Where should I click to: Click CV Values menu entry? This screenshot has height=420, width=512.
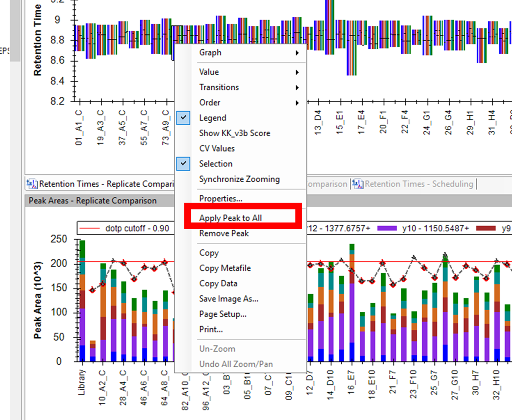click(x=217, y=149)
